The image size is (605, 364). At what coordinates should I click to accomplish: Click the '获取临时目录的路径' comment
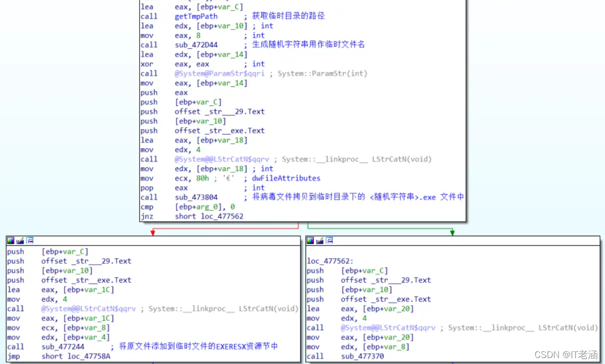[x=288, y=16]
